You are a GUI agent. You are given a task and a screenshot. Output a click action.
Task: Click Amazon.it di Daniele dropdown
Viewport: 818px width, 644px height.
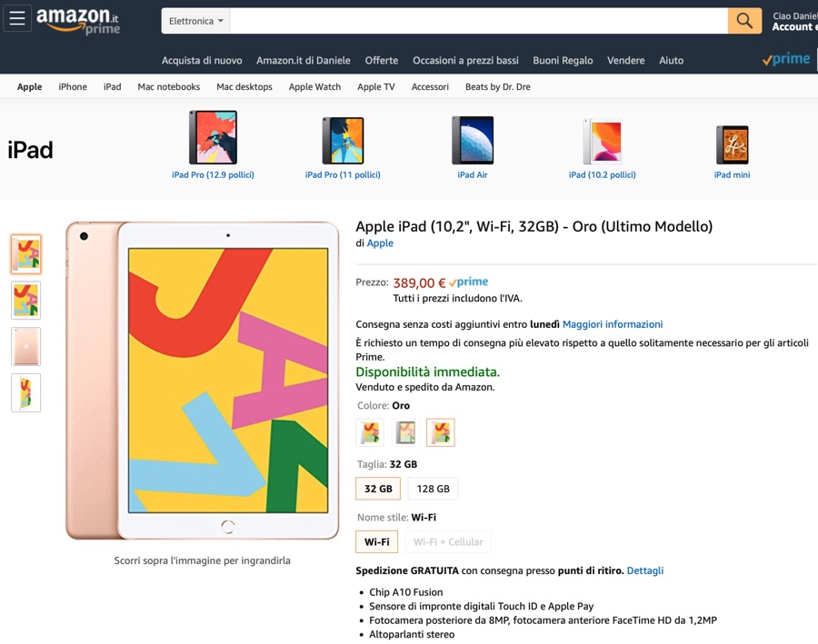(304, 60)
